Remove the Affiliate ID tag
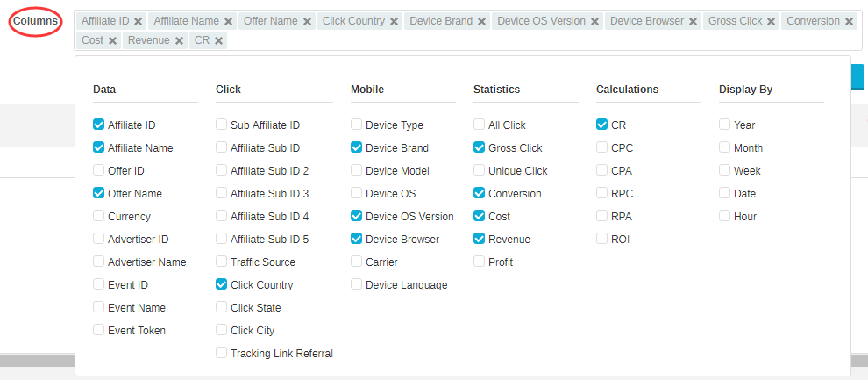868x380 pixels. click(139, 22)
